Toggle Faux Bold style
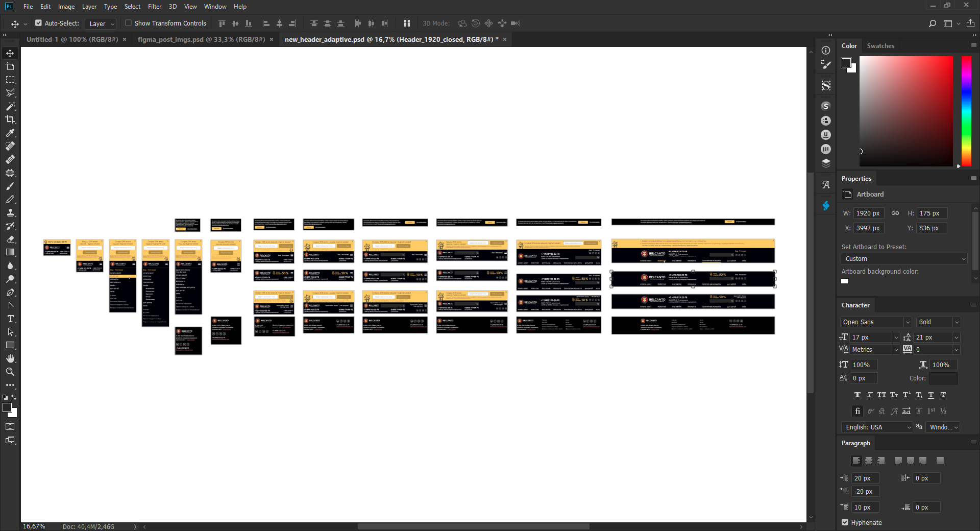This screenshot has height=531, width=980. [x=857, y=395]
